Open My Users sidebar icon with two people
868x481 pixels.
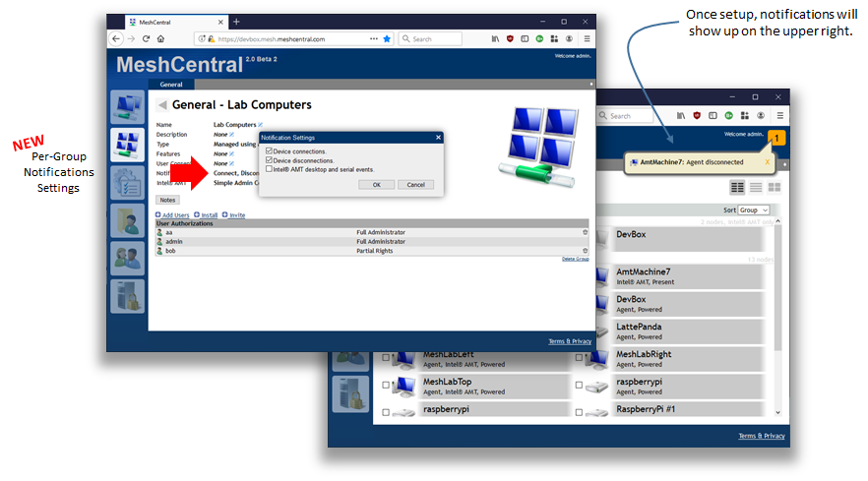click(127, 258)
